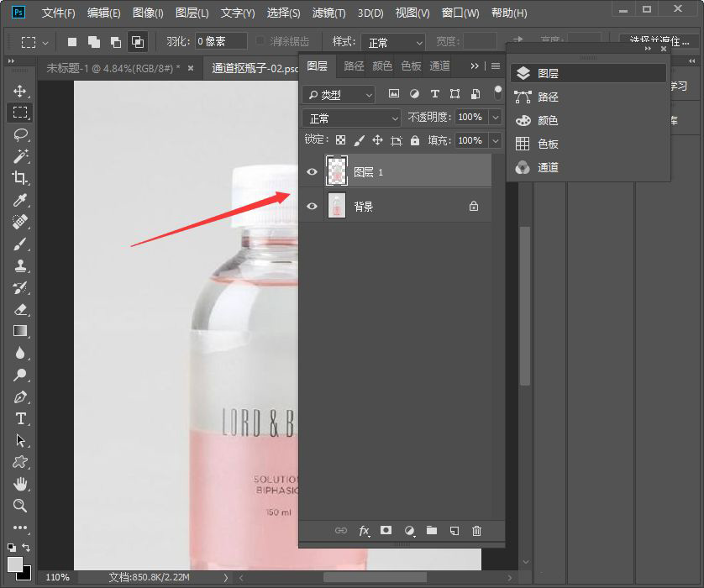704x588 pixels.
Task: Select the Zoom tool
Action: [x=20, y=506]
